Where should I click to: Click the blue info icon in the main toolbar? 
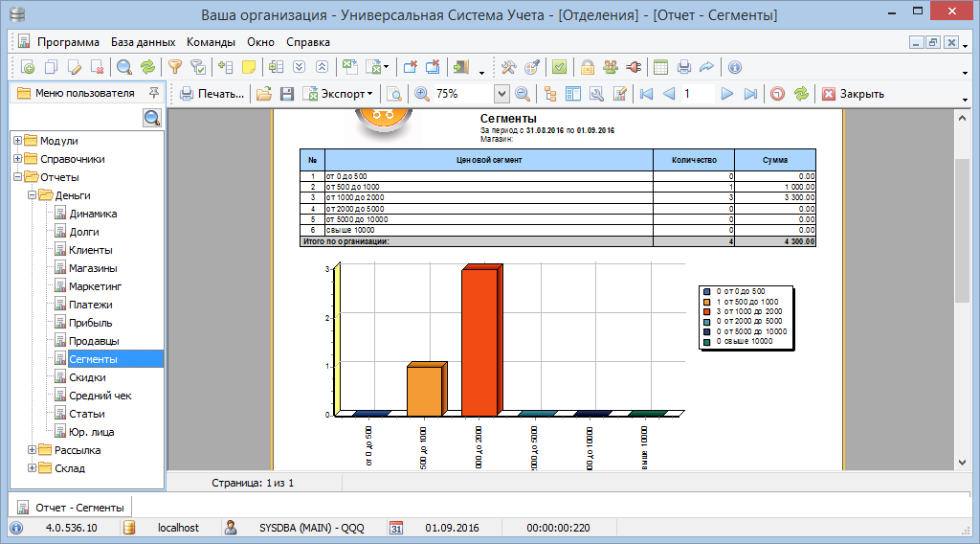coord(734,67)
